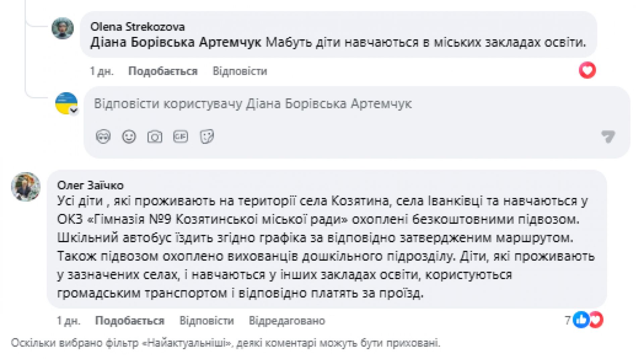
Task: Open like reactions on Oleg's comment
Action: tap(581, 320)
